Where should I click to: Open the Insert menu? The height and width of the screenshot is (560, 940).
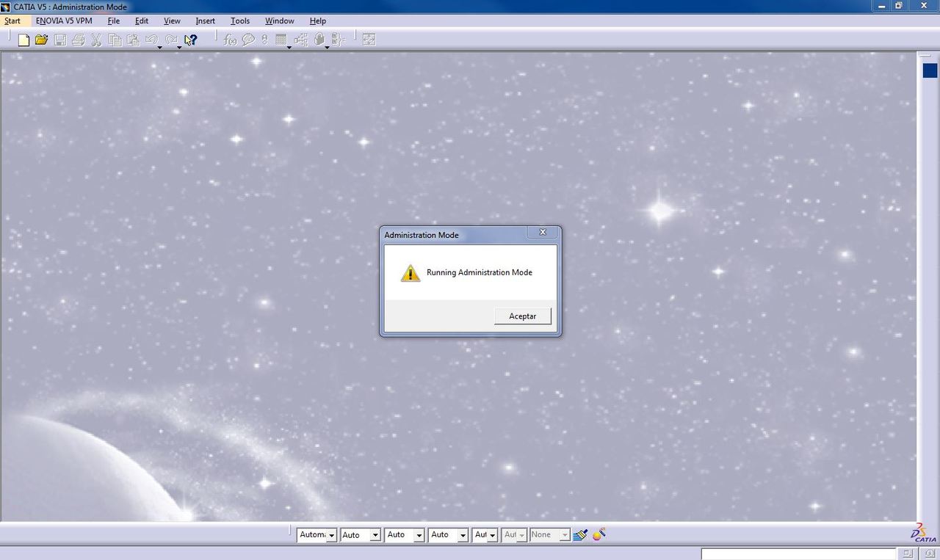point(206,21)
